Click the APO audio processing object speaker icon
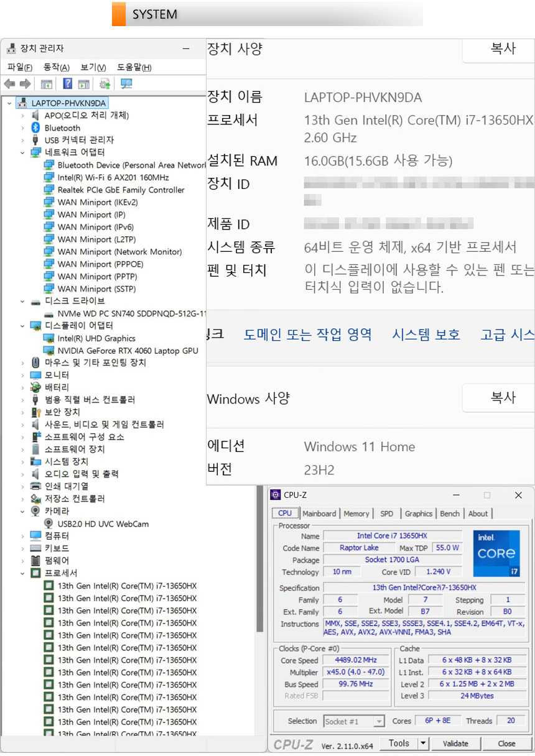This screenshot has width=535, height=756. 36,115
